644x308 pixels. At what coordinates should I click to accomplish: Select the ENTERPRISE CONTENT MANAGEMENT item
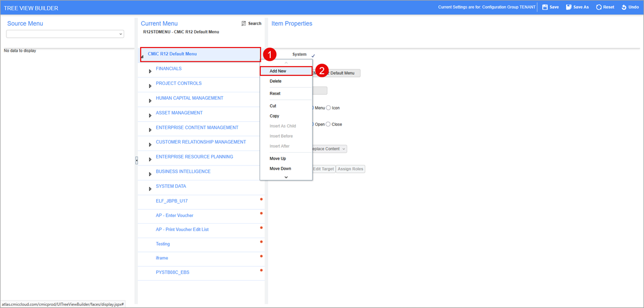coord(197,128)
